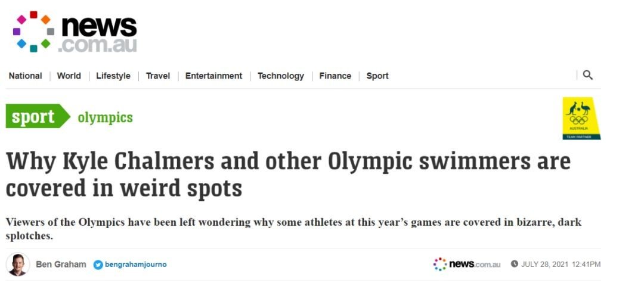Open the olympics subsection link
The width and height of the screenshot is (644, 286).
point(105,117)
